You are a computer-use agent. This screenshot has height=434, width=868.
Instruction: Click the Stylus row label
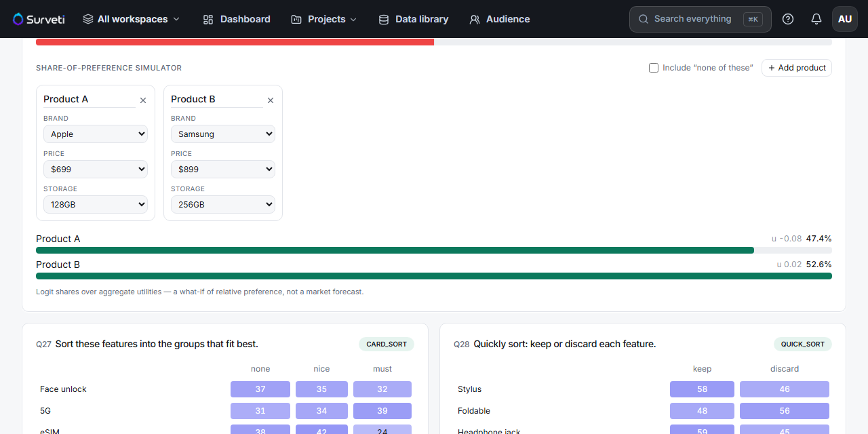(469, 389)
